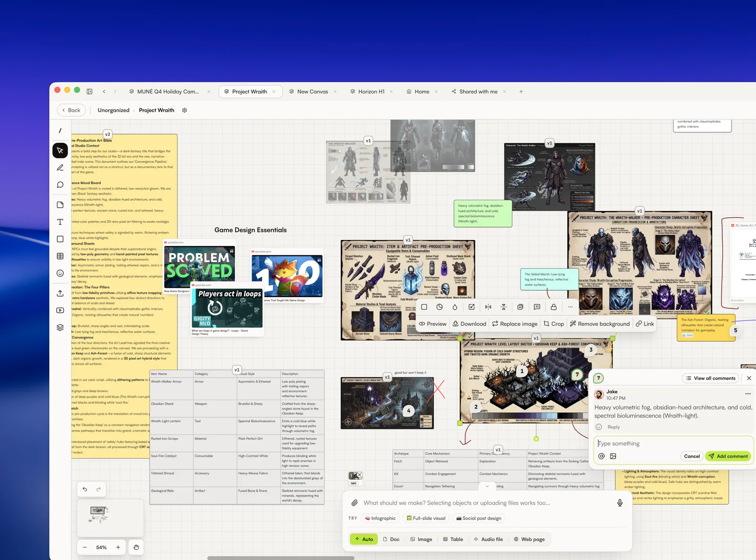The width and height of the screenshot is (756, 560).
Task: Crop the selected image
Action: (554, 324)
